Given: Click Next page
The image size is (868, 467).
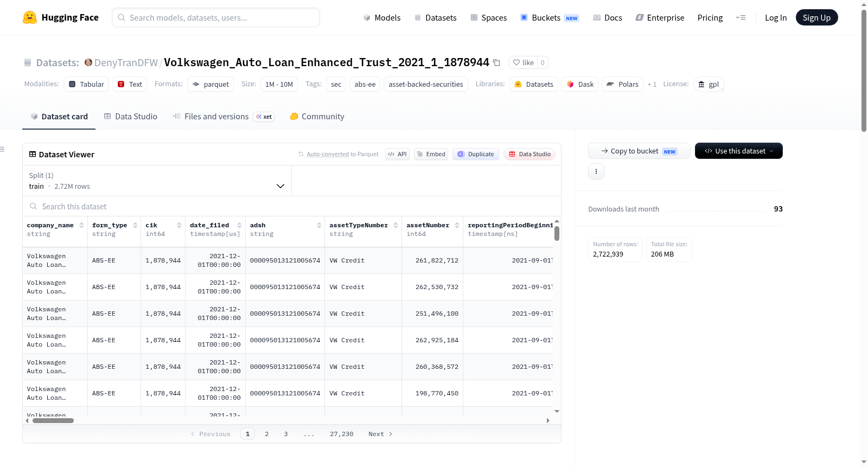Looking at the screenshot, I should pyautogui.click(x=380, y=434).
